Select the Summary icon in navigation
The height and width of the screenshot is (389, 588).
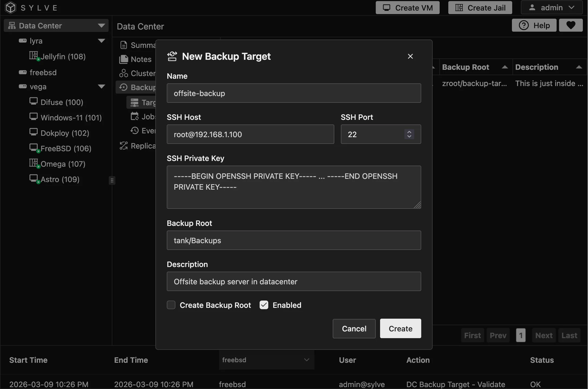[x=124, y=45]
